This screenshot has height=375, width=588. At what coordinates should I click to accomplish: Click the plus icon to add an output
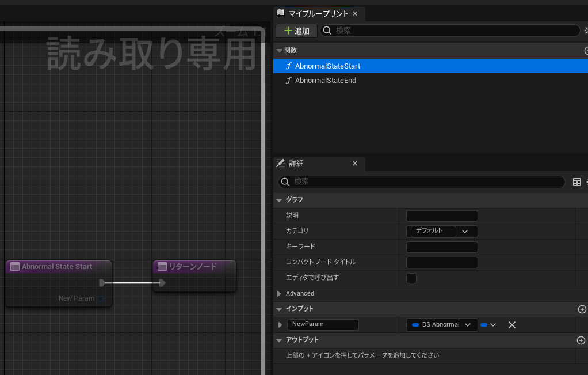click(x=581, y=340)
